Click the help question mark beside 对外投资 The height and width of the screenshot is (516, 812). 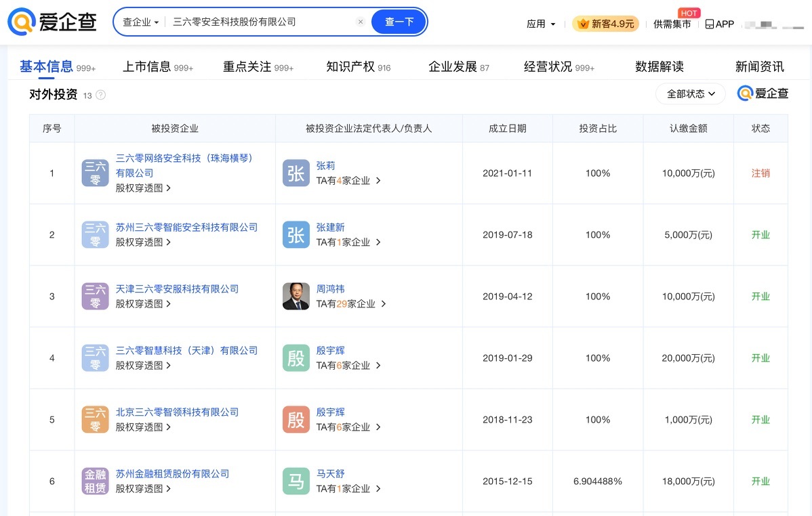(101, 95)
